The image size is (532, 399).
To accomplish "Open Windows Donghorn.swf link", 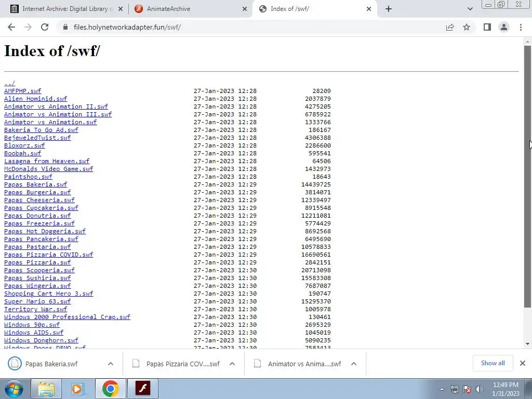I will click(41, 340).
